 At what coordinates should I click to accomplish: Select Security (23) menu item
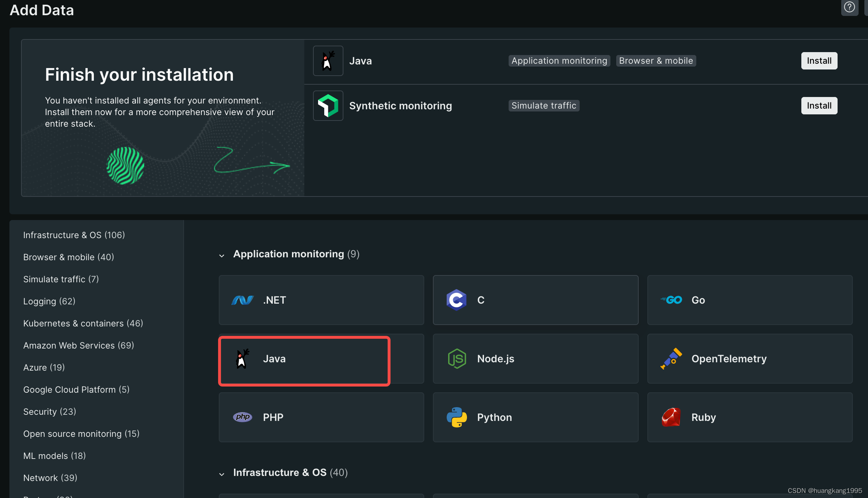(x=50, y=412)
